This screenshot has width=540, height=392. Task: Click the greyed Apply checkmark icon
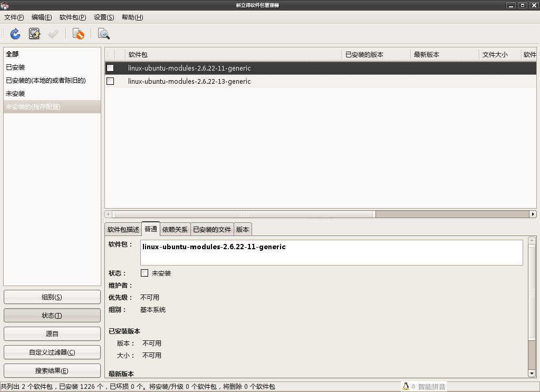click(x=53, y=34)
